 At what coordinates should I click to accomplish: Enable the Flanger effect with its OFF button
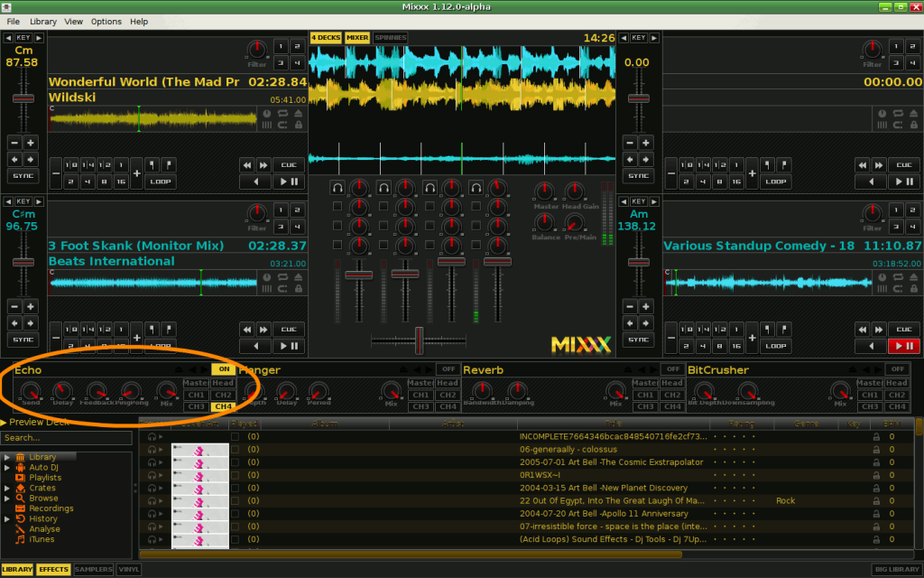[447, 369]
